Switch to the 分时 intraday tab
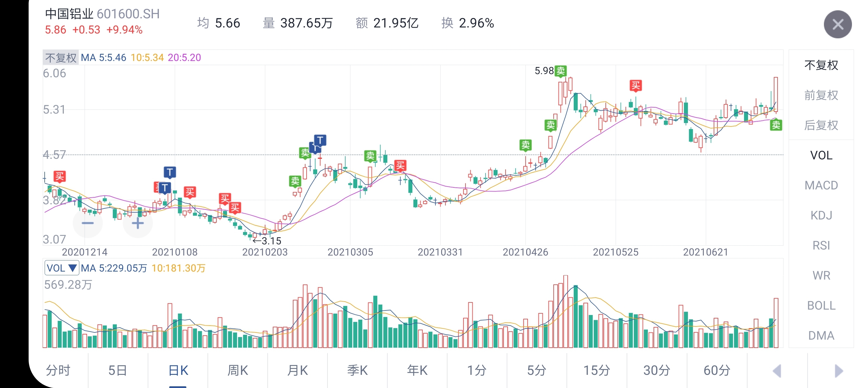 click(58, 371)
